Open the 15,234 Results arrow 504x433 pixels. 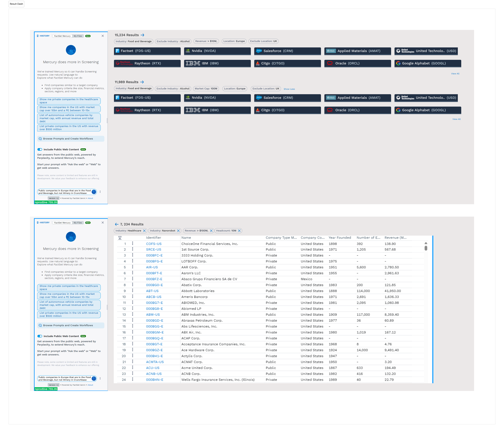142,35
